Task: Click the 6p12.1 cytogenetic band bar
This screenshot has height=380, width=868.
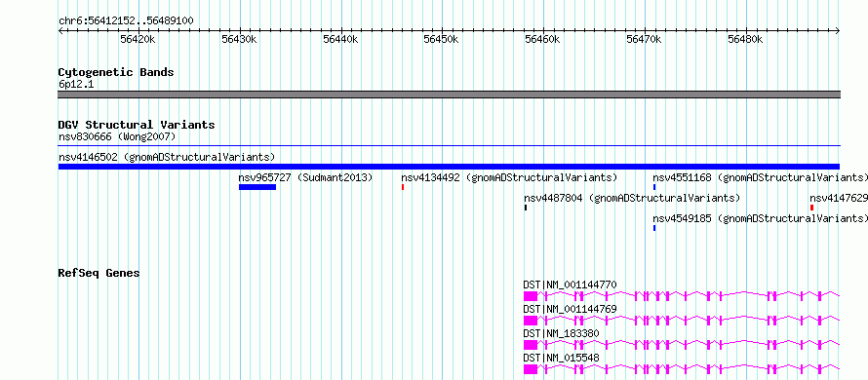Action: point(449,95)
